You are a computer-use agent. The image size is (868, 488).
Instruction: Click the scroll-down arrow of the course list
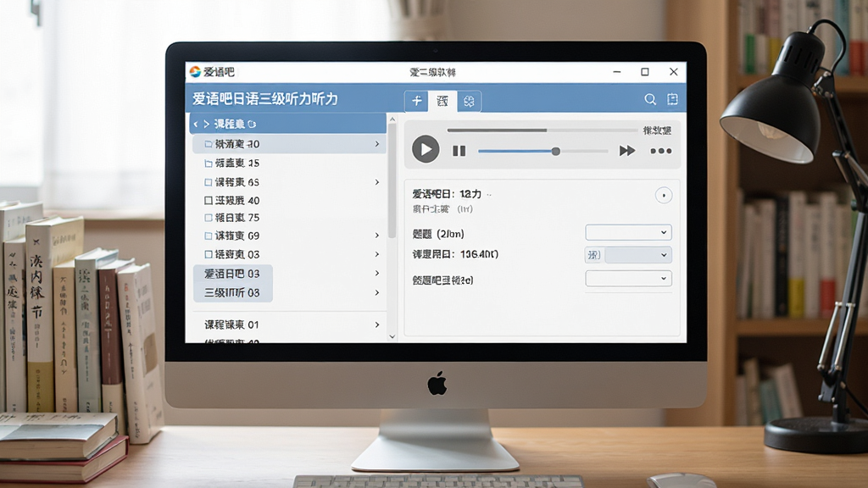(x=392, y=336)
